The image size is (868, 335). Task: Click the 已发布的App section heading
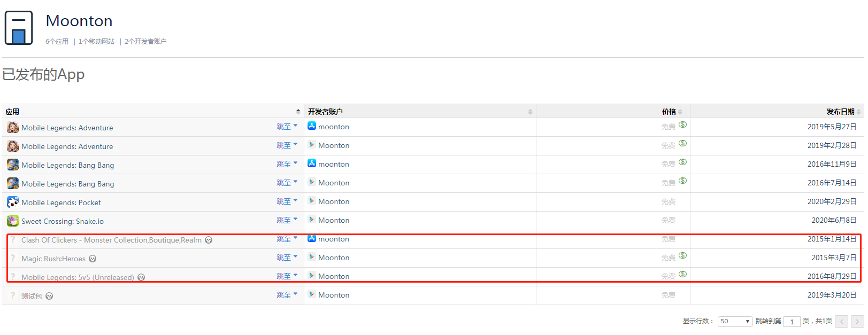[x=43, y=75]
